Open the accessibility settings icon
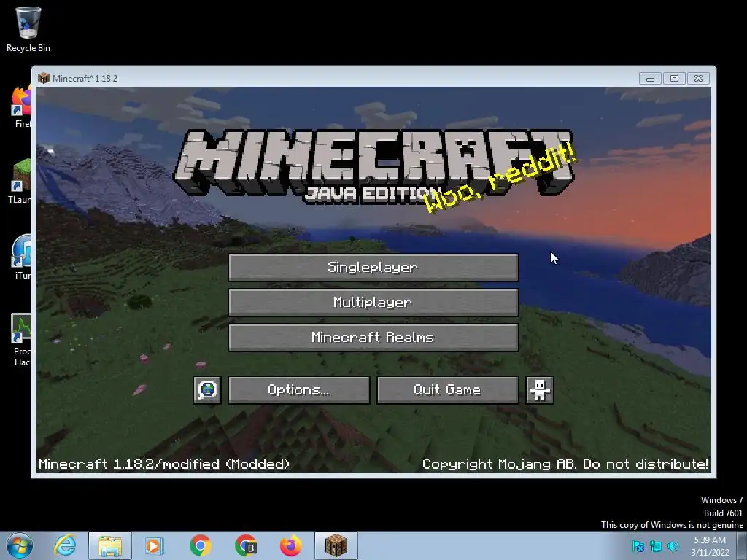 [x=539, y=390]
